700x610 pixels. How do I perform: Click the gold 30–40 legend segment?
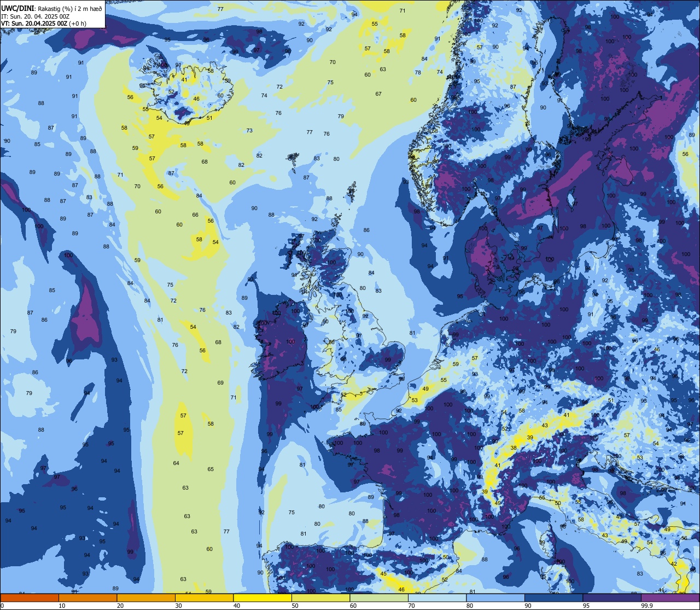(x=204, y=597)
